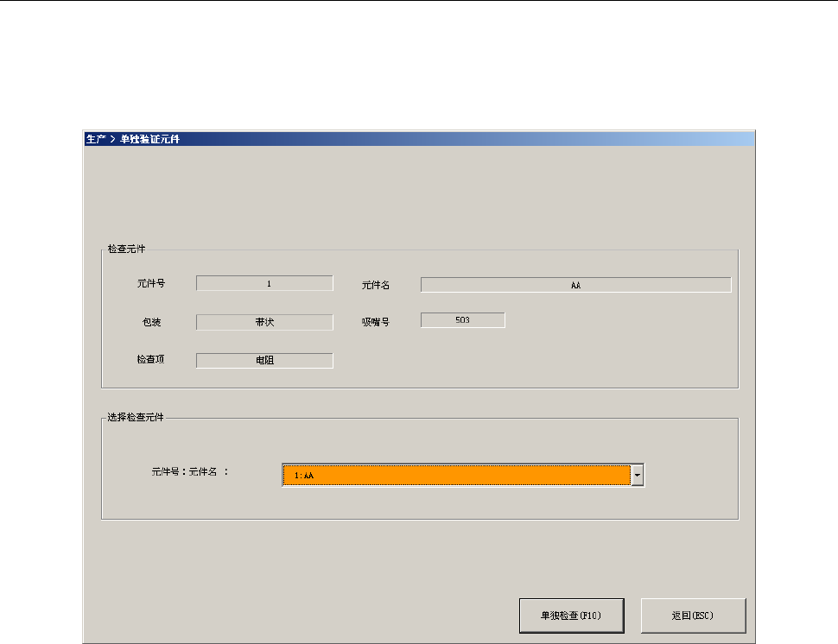The height and width of the screenshot is (644, 838).
Task: Click the 元件号:元件名 label text
Action: [190, 472]
